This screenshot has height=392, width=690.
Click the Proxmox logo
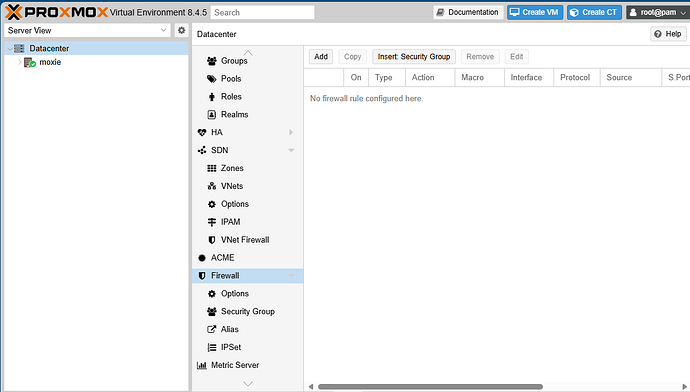(x=56, y=12)
